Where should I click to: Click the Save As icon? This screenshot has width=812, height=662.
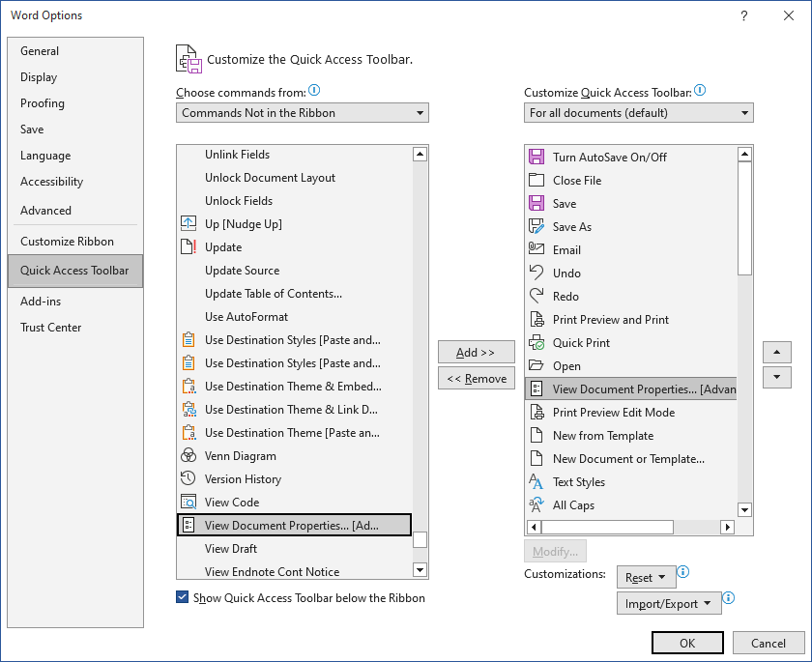[x=536, y=227]
